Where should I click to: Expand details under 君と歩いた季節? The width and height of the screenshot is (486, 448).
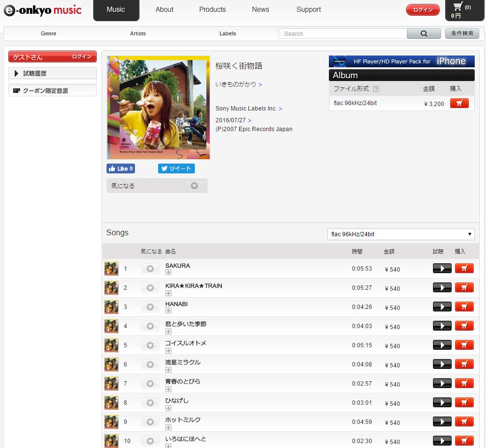tap(168, 332)
